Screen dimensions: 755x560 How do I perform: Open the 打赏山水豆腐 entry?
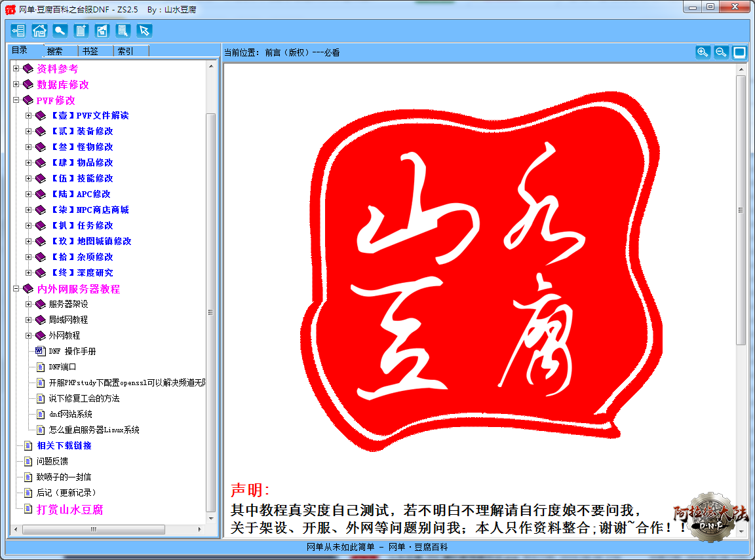coord(69,509)
